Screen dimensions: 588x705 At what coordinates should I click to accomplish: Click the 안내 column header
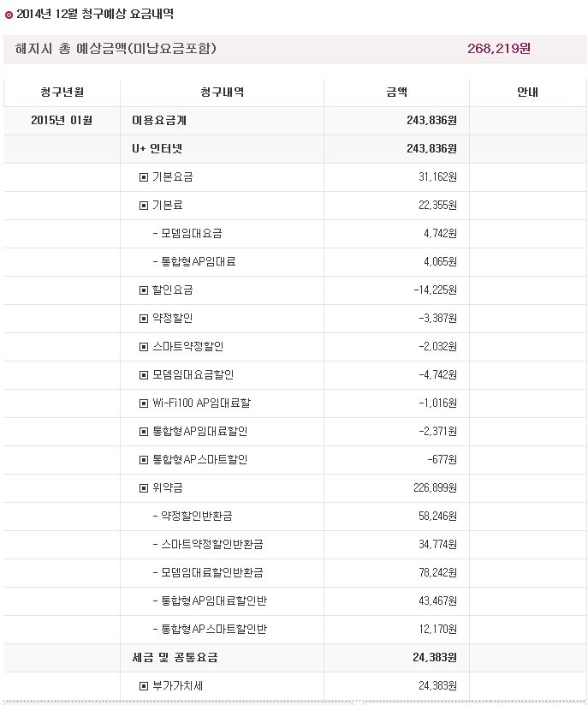[x=527, y=93]
